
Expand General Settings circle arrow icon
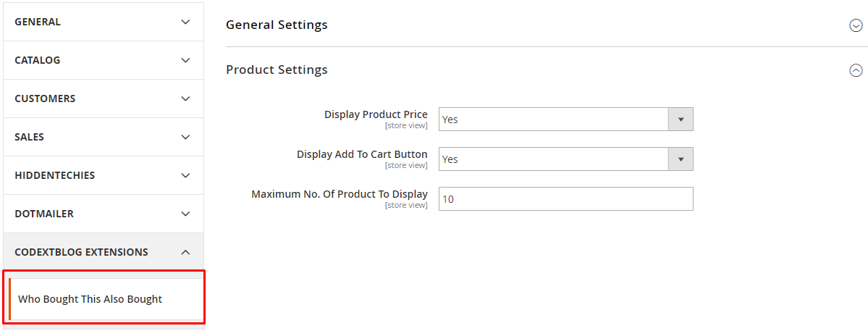[x=856, y=25]
